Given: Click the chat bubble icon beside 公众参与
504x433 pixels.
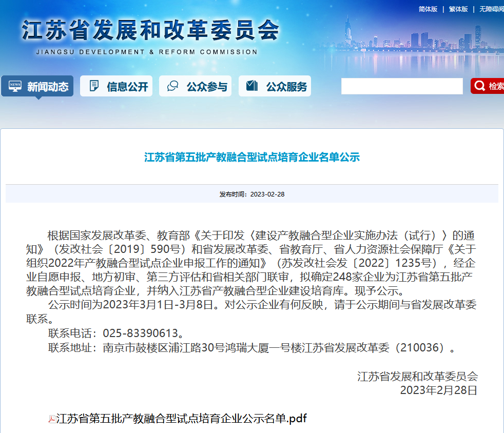Looking at the screenshot, I should coord(173,86).
